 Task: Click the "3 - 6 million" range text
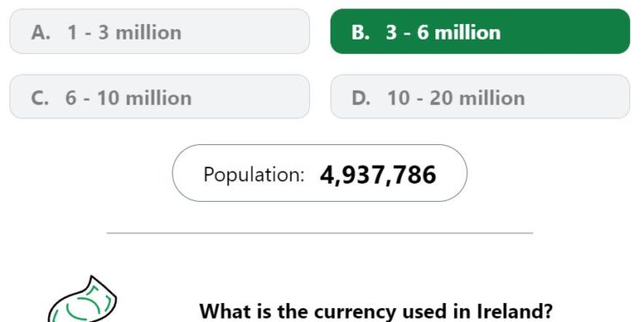coord(443,32)
